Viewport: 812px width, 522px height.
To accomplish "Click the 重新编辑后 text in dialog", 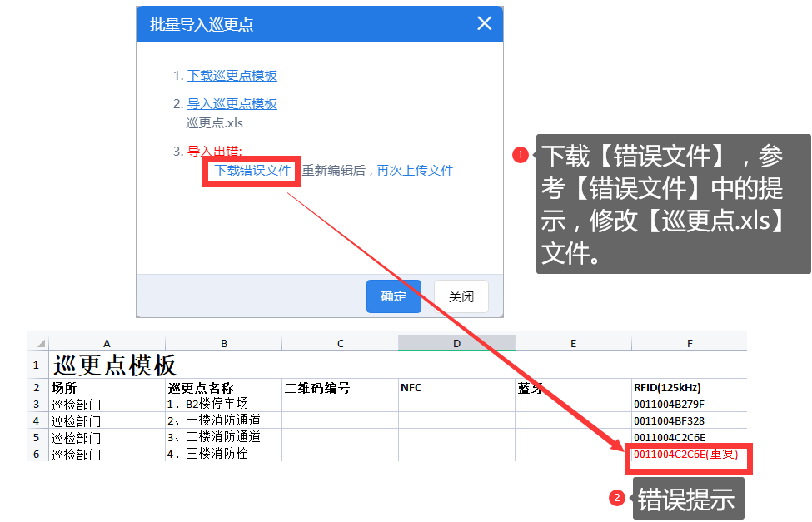I will 334,171.
